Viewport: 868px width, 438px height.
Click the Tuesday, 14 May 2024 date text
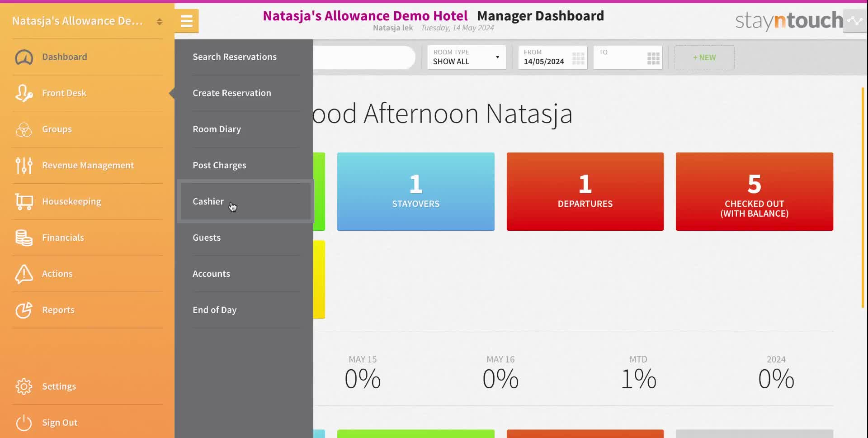click(458, 28)
